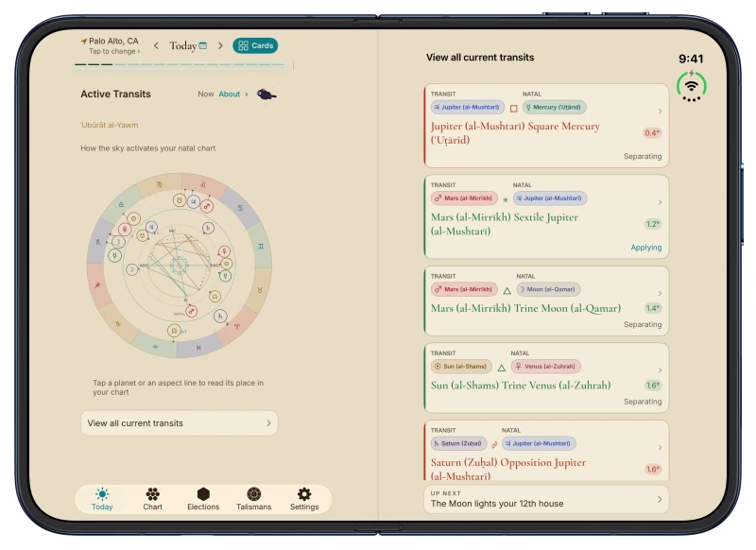Tap the Mars glyph at the chart wheel bottom
Screen dimensions: 756x550
tap(192, 311)
